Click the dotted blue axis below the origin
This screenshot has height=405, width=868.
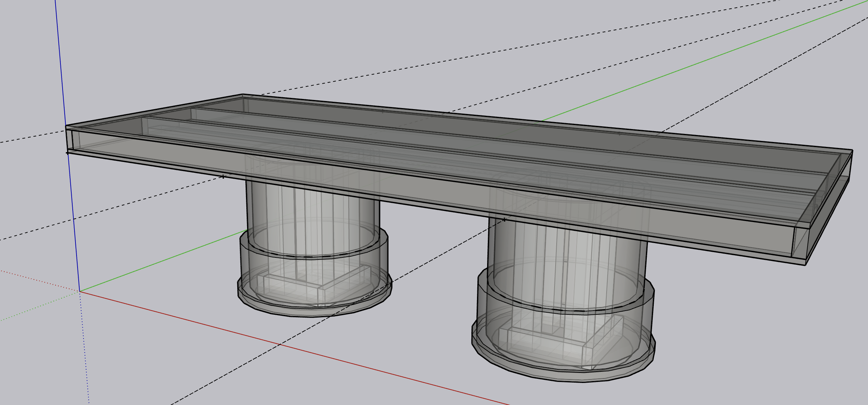pos(85,350)
